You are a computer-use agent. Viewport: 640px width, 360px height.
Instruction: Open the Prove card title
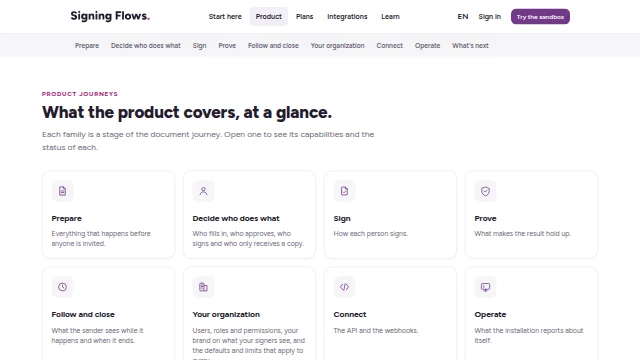[485, 219]
